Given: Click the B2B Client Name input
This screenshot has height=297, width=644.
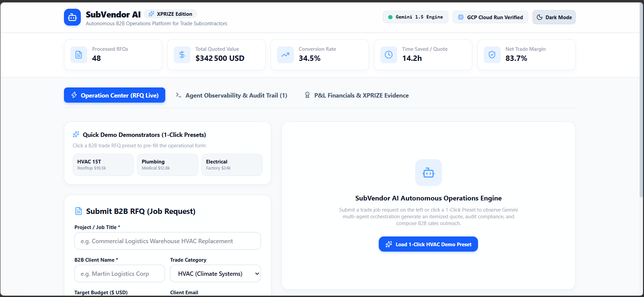Looking at the screenshot, I should [x=120, y=273].
